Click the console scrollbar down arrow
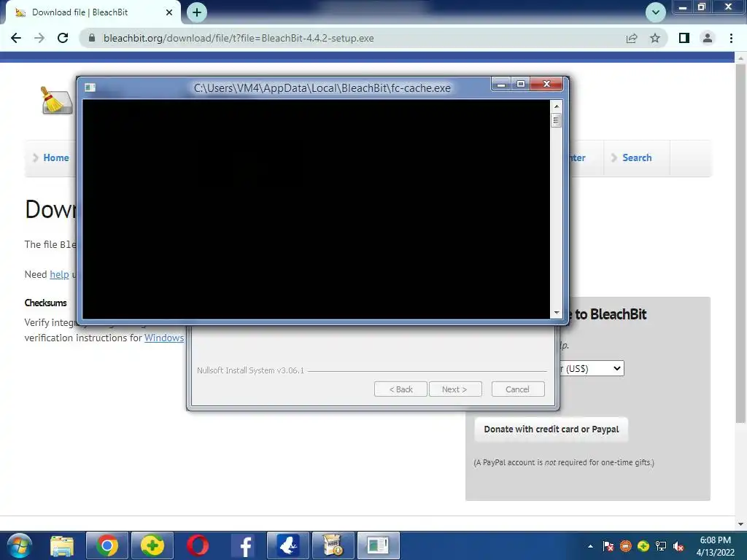 point(556,313)
